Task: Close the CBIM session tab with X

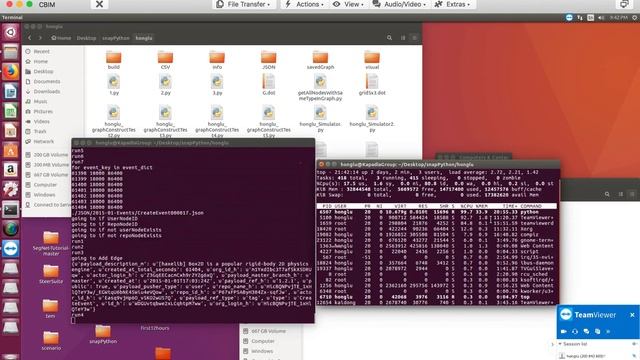Action: coord(99,4)
